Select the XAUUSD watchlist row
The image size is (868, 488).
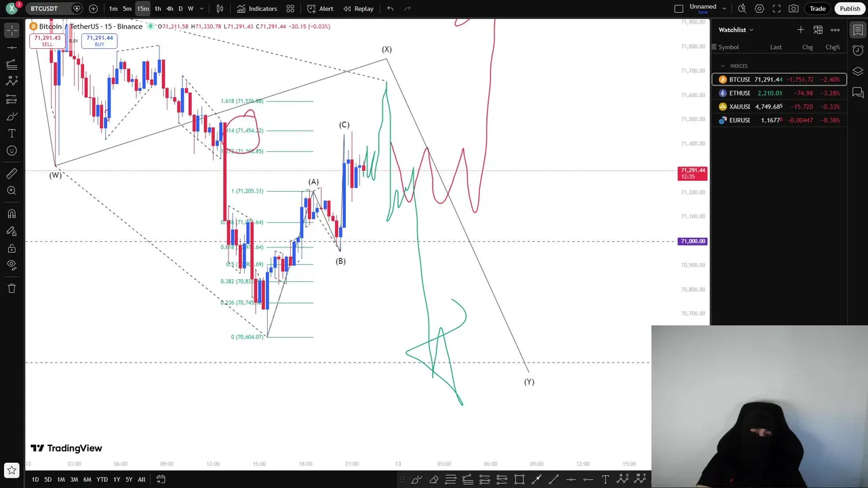(x=779, y=106)
